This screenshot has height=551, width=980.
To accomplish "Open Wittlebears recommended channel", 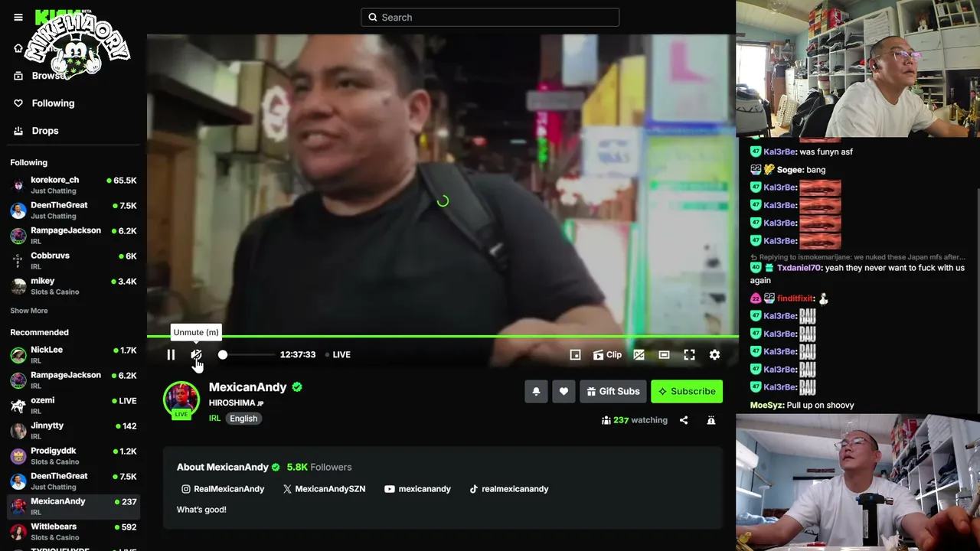I will point(73,531).
